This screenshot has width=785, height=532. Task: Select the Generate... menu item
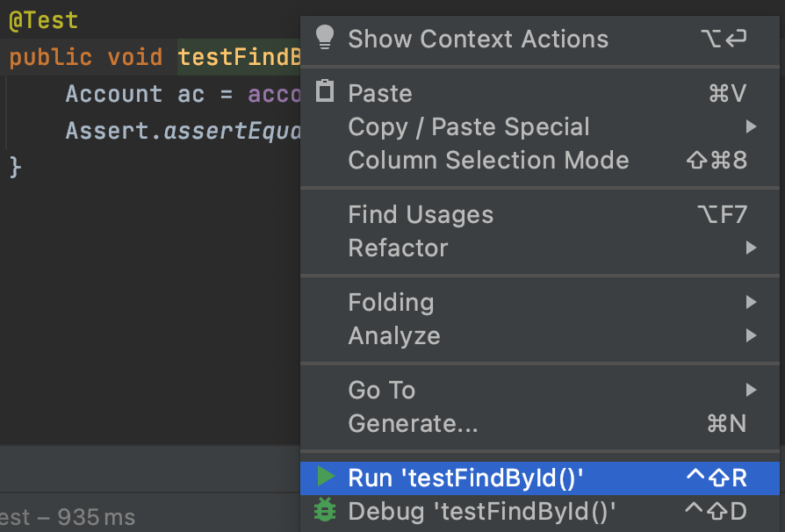pos(413,423)
